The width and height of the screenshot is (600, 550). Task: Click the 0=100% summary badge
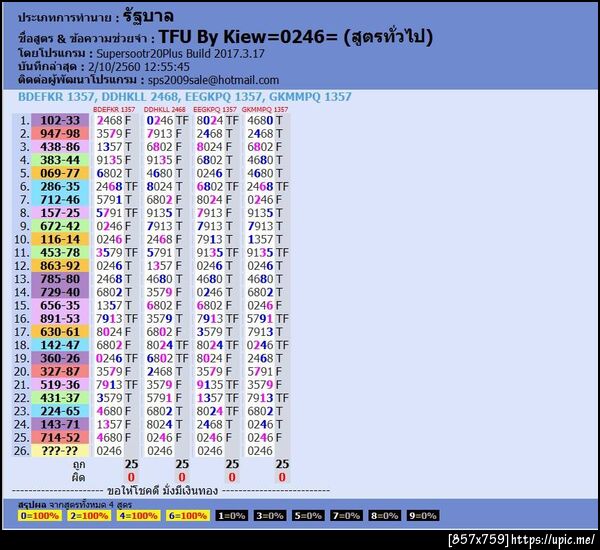pos(40,516)
